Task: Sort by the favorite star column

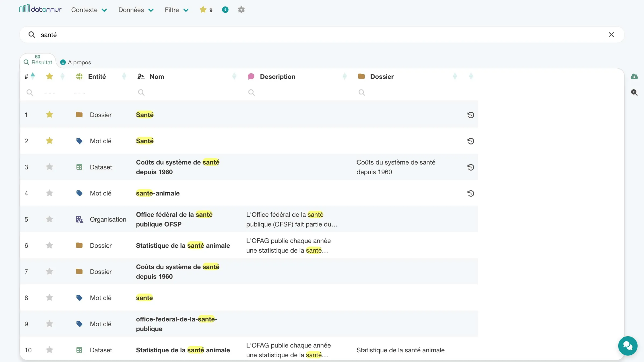Action: click(63, 76)
